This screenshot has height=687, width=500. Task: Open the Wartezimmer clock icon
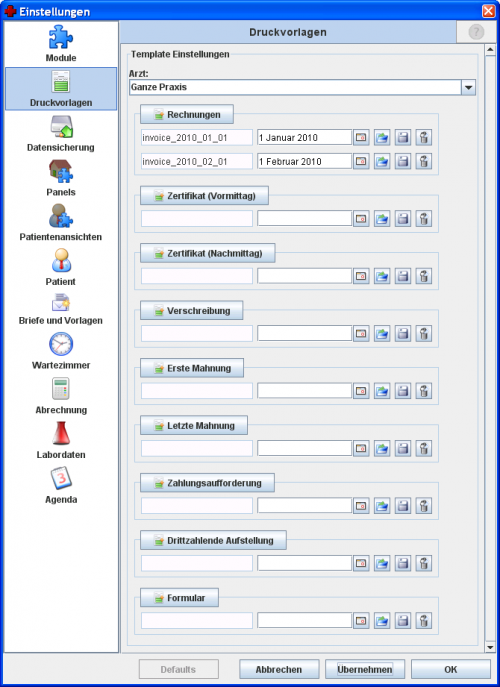(x=61, y=344)
